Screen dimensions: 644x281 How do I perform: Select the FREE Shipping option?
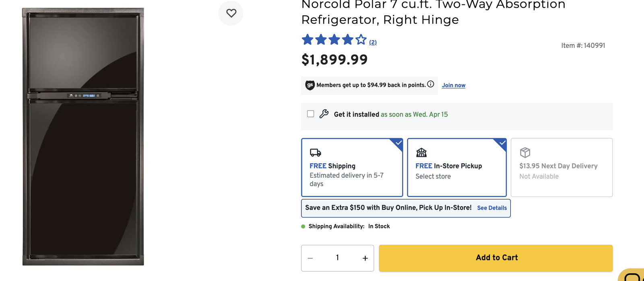[352, 168]
